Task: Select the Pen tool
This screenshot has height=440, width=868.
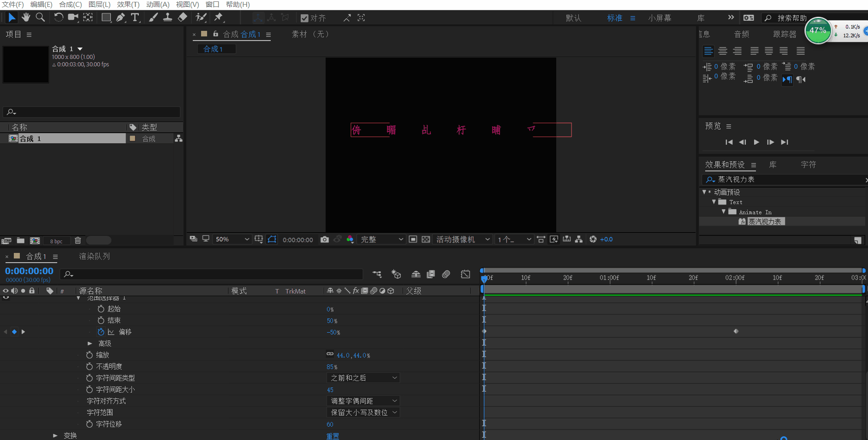Action: click(120, 18)
